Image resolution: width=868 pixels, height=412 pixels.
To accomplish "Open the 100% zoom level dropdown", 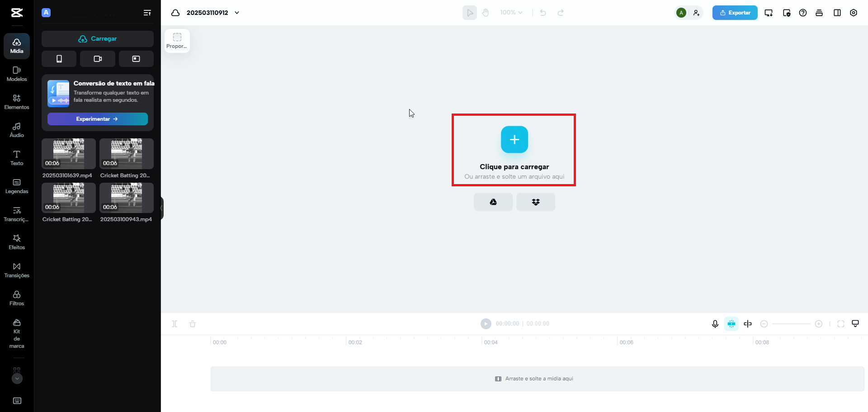I will tap(511, 13).
